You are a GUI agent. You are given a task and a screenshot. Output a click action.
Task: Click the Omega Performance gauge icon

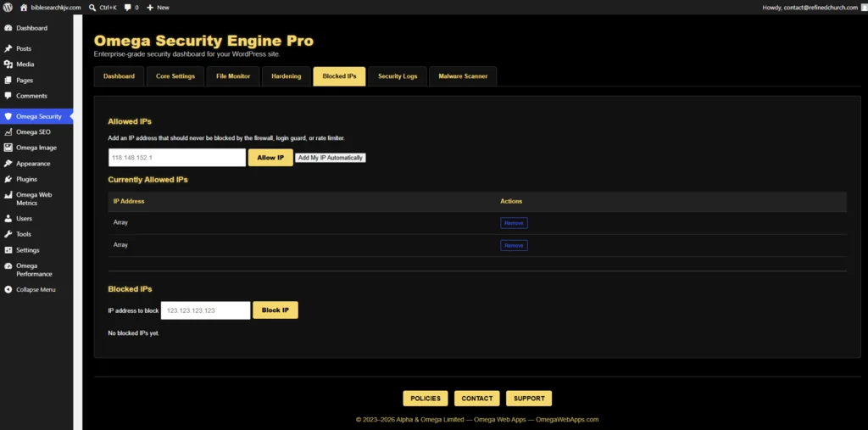click(x=8, y=266)
